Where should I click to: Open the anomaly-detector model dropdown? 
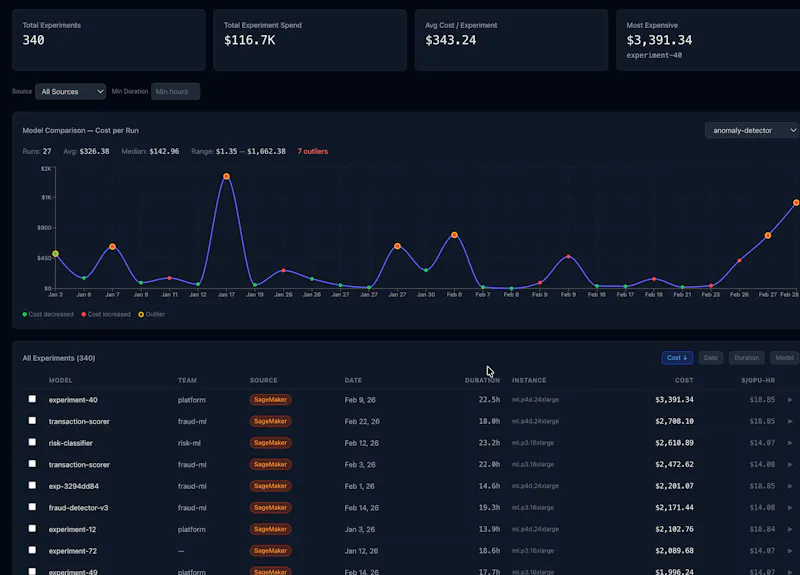pos(752,130)
